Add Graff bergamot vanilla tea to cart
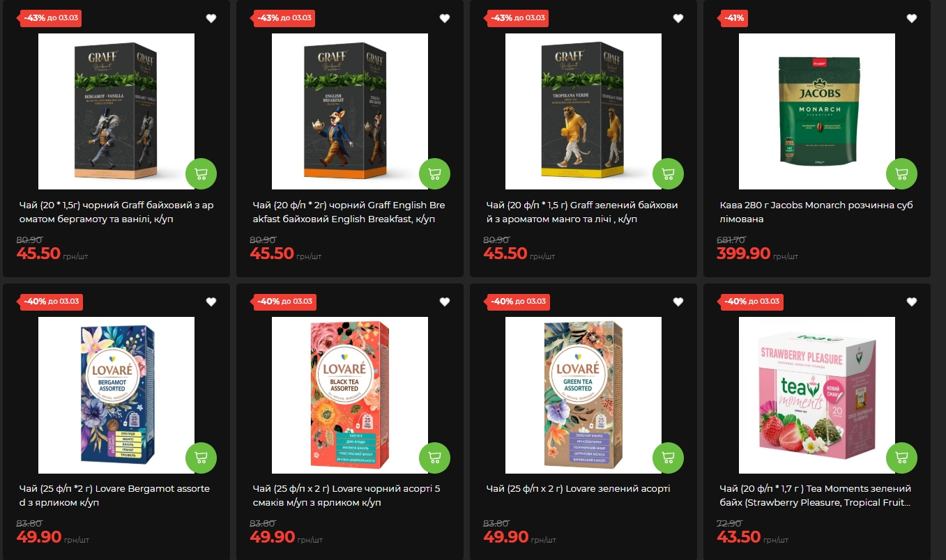946x560 pixels. (201, 174)
